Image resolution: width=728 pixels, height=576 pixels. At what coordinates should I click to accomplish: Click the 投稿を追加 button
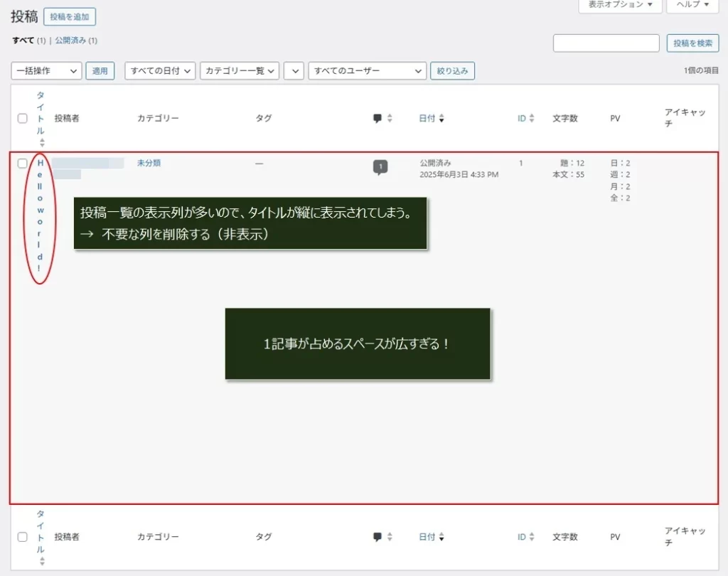(x=70, y=16)
